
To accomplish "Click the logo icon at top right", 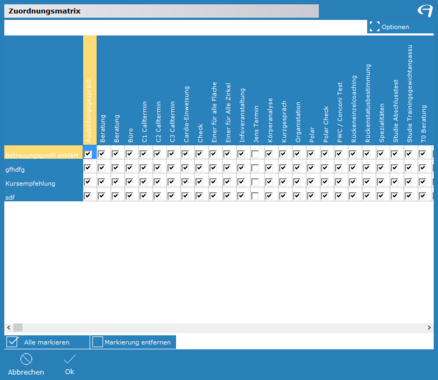I will (425, 11).
